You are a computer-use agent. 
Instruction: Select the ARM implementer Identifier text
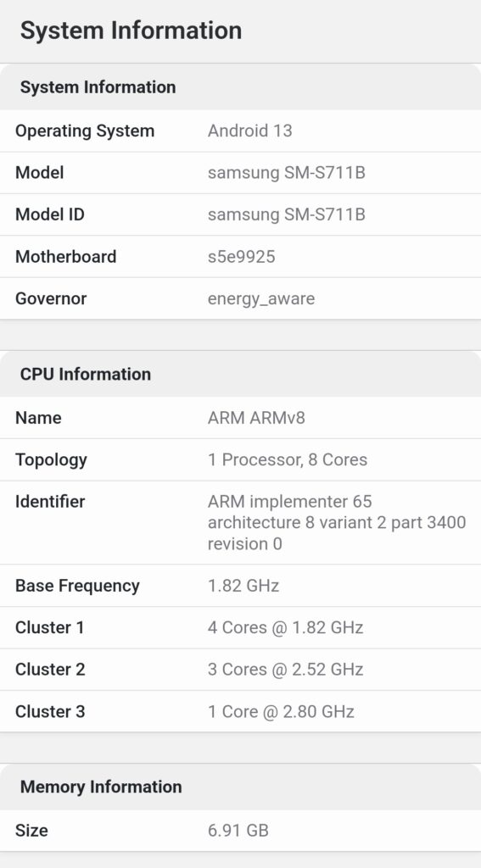pos(337,522)
